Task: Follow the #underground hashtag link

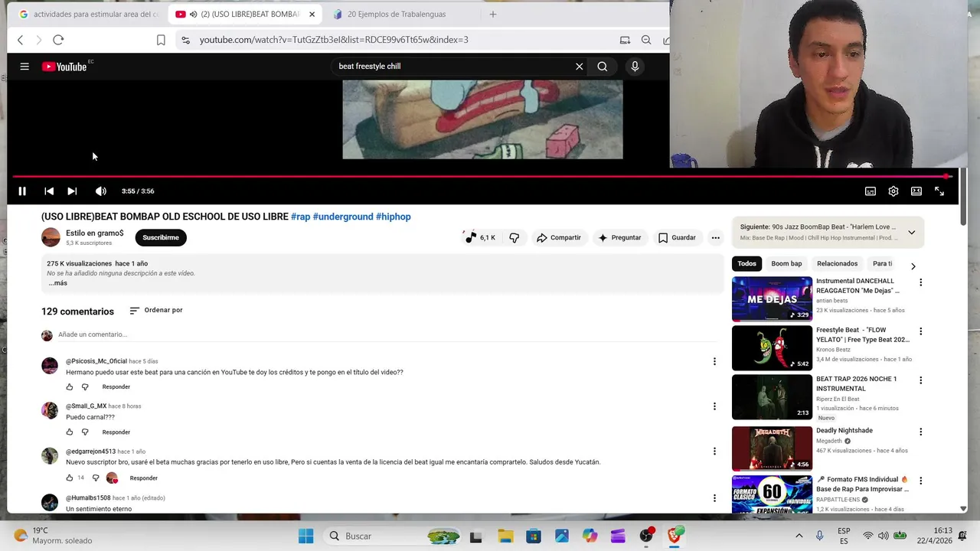Action: tap(343, 217)
